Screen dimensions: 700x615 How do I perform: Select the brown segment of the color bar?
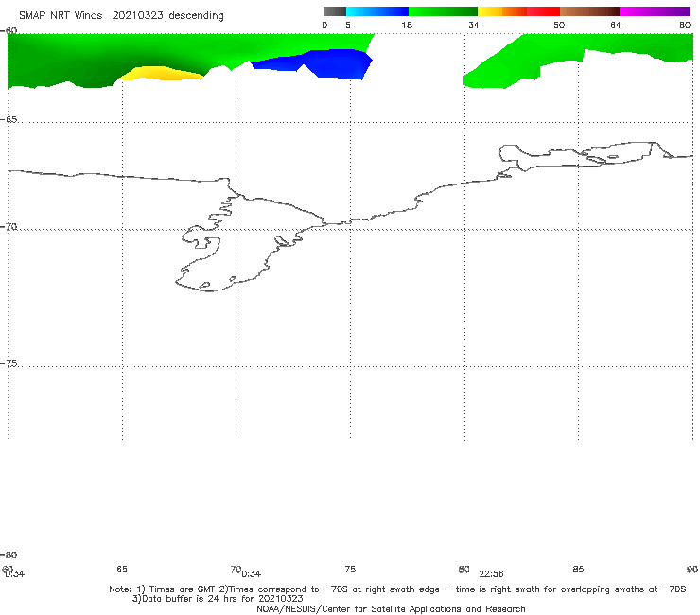[589, 11]
